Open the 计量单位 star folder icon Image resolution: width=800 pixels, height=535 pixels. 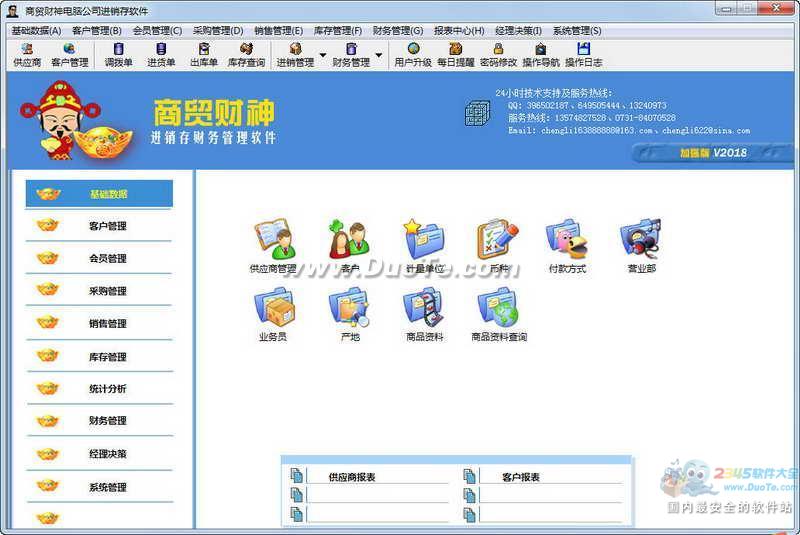click(x=424, y=240)
